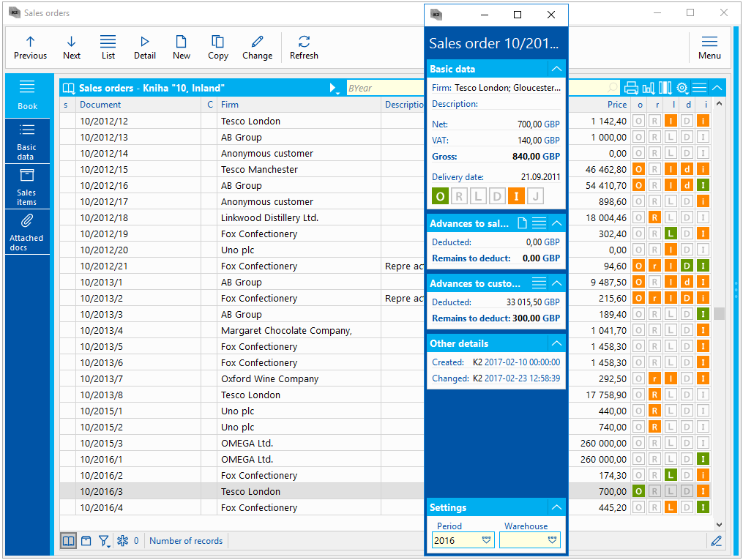The height and width of the screenshot is (560, 743).
Task: Click the snowflake icon in status bar
Action: (123, 541)
